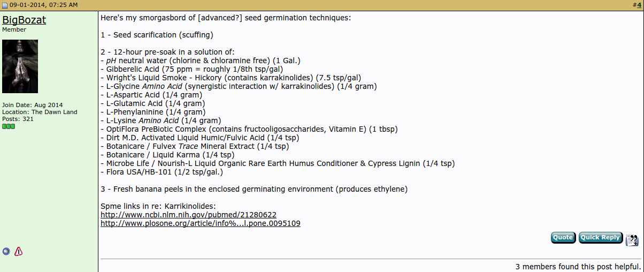This screenshot has width=644, height=272.
Task: Click '3 members found this post helpful'
Action: click(x=578, y=266)
